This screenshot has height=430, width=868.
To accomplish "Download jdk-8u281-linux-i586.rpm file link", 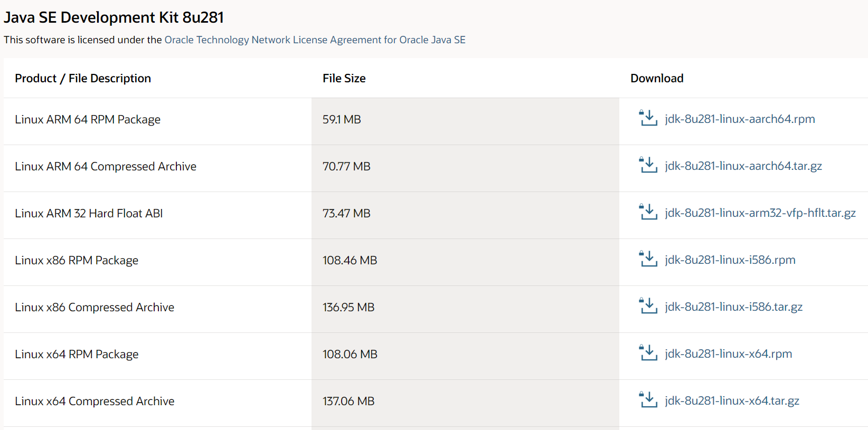I will click(x=730, y=260).
